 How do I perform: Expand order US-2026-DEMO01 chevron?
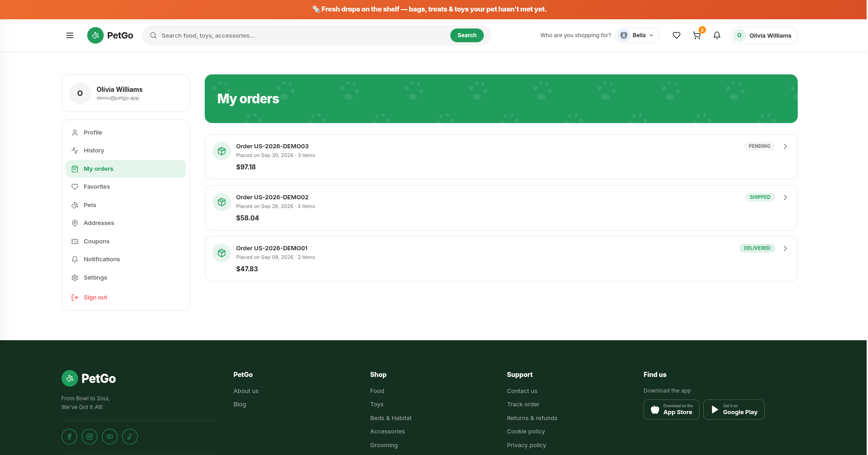(x=785, y=248)
